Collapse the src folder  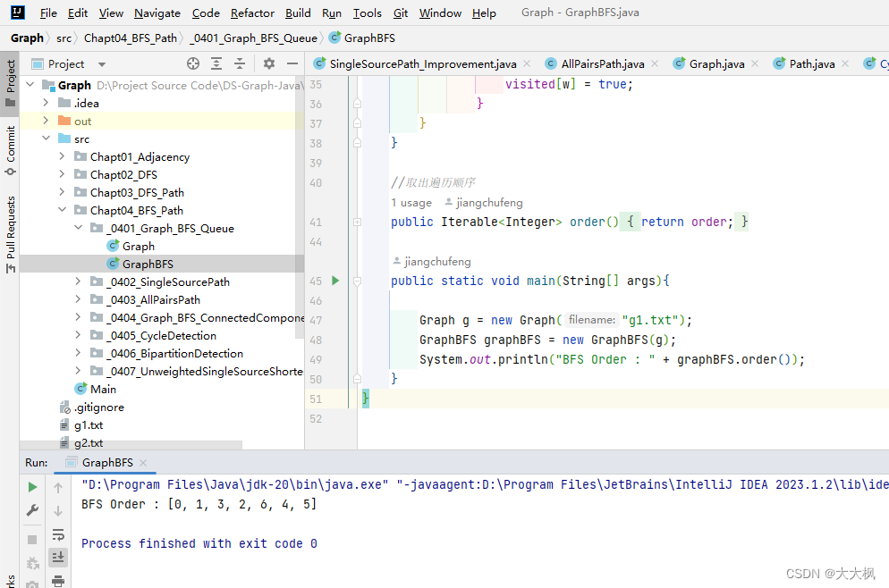tap(46, 139)
